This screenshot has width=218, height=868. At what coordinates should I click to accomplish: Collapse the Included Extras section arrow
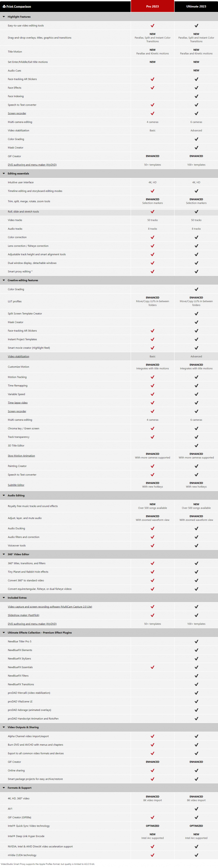point(4,598)
